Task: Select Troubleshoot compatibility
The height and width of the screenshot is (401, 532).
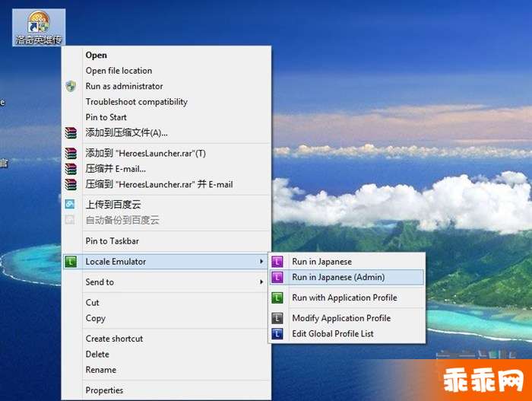Action: [136, 102]
